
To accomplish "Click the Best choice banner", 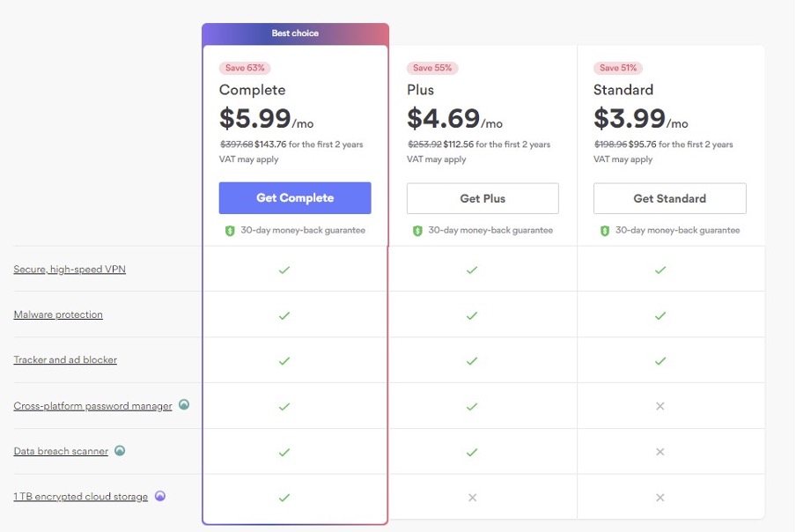I will click(x=295, y=33).
